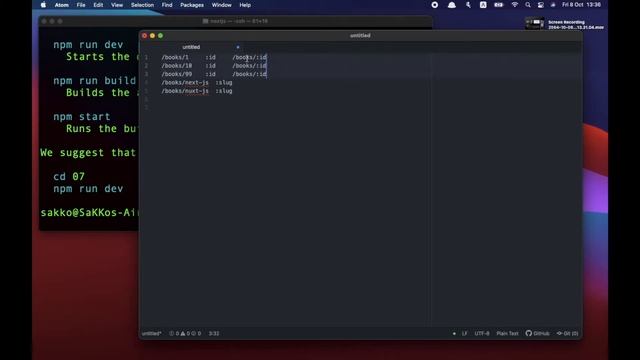The width and height of the screenshot is (640, 360).
Task: Click the text /books/nuxt-js on line 5
Action: click(x=185, y=91)
